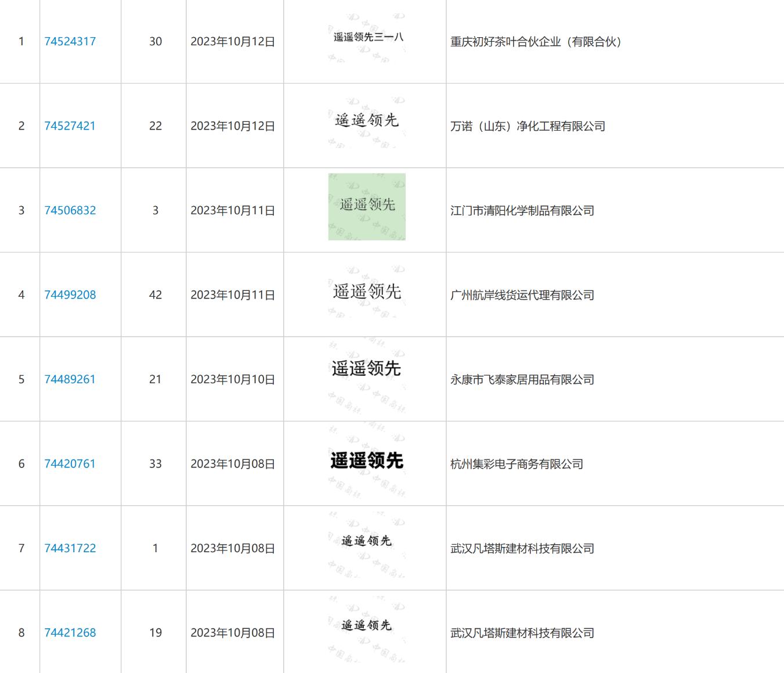This screenshot has height=673, width=784.
Task: Select 武汉凡塔斯建材科技有限公司 in row 8
Action: (522, 633)
